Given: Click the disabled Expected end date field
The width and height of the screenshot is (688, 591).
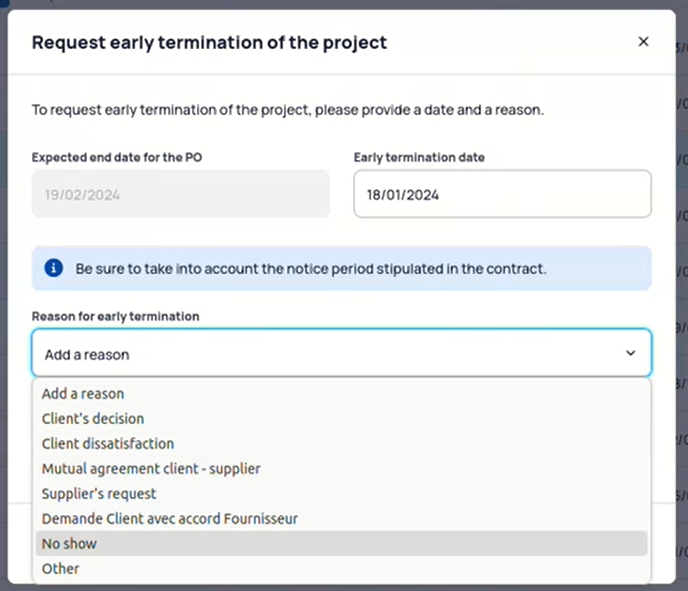Looking at the screenshot, I should [x=180, y=194].
